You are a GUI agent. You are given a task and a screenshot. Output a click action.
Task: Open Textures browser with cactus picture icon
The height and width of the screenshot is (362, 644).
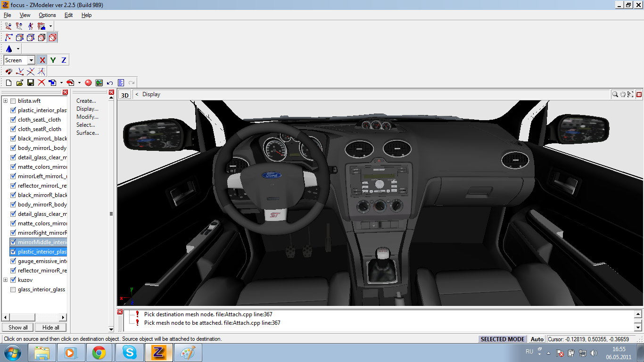99,82
